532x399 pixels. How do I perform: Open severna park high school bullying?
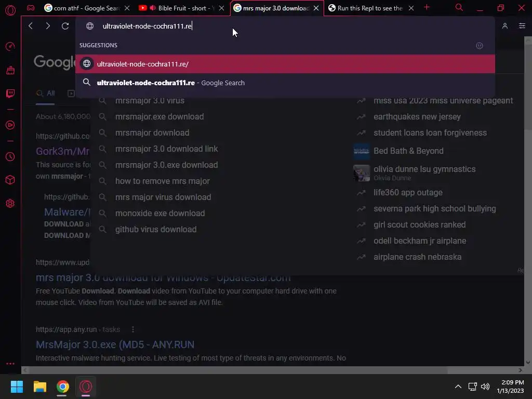pyautogui.click(x=435, y=209)
